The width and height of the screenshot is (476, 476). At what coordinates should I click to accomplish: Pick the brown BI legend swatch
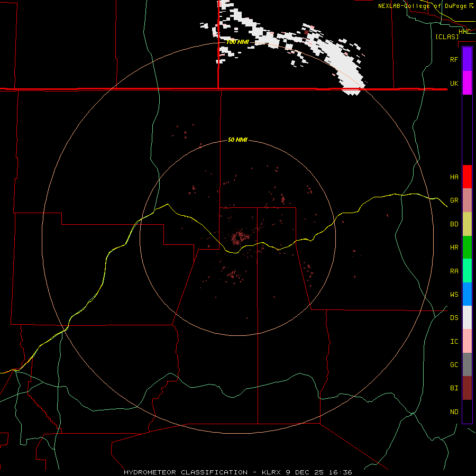click(x=467, y=388)
